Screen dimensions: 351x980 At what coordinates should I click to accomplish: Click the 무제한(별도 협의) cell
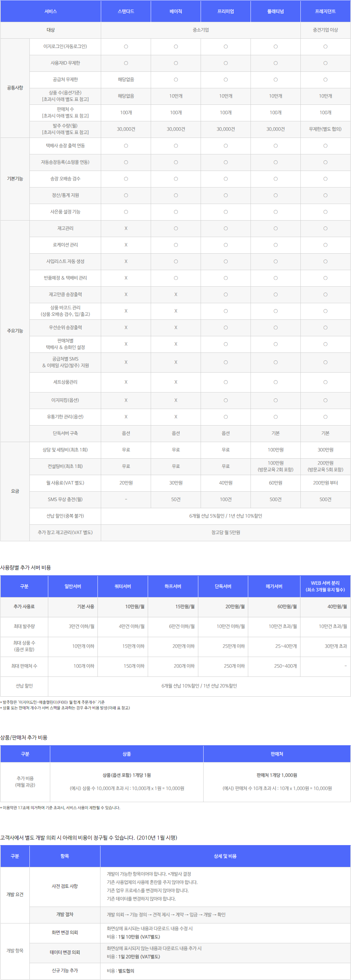click(x=325, y=129)
